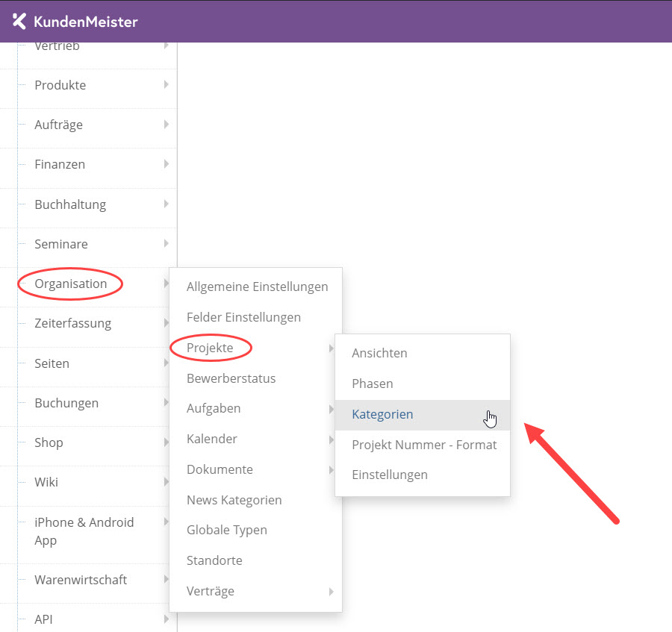
Task: Select Projekt Nummer - Format item
Action: [424, 445]
